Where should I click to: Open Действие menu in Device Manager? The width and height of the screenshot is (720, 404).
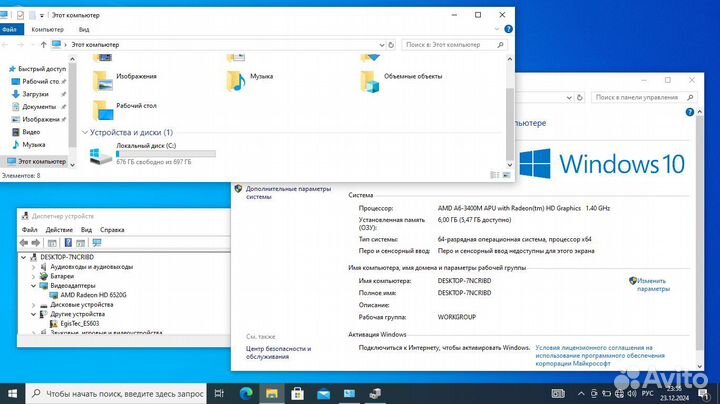(x=59, y=230)
